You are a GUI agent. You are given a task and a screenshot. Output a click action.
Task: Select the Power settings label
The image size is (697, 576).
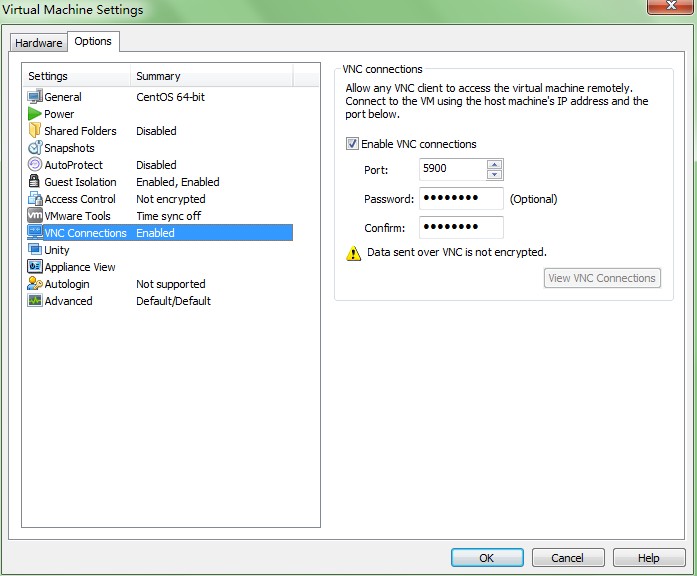coord(59,114)
